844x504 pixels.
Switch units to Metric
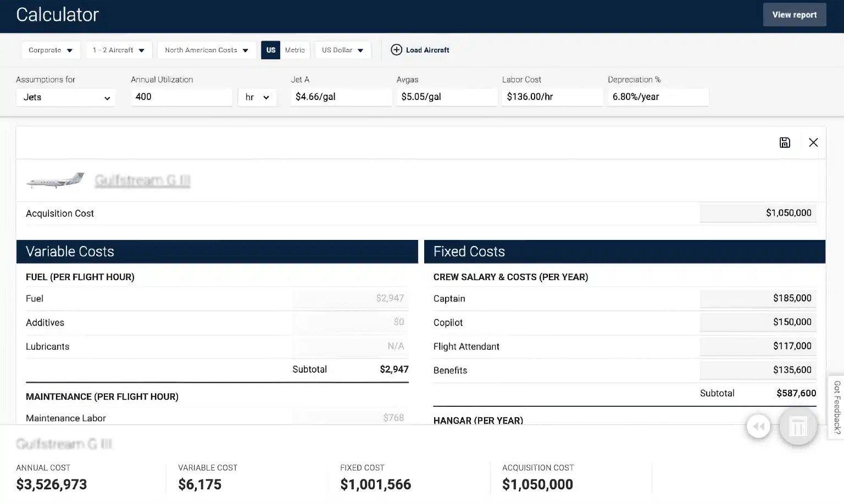point(295,50)
